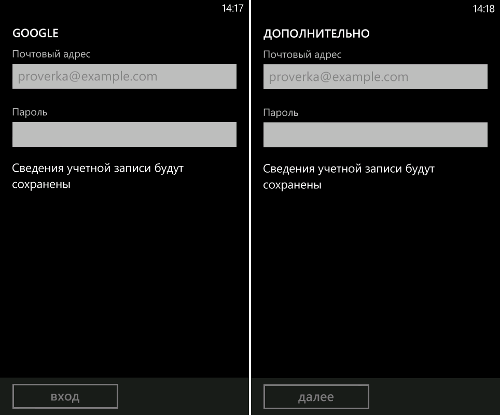
Task: Click the email field on GOOGLE screen
Action: 124,77
